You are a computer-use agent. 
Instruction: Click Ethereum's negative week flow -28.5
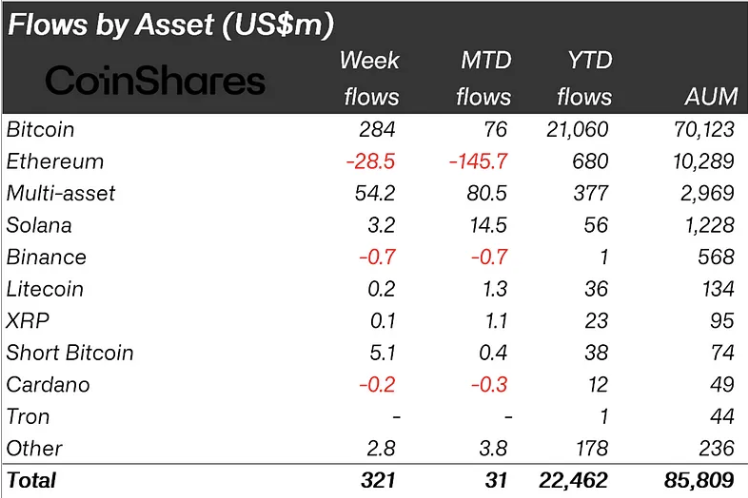click(372, 161)
